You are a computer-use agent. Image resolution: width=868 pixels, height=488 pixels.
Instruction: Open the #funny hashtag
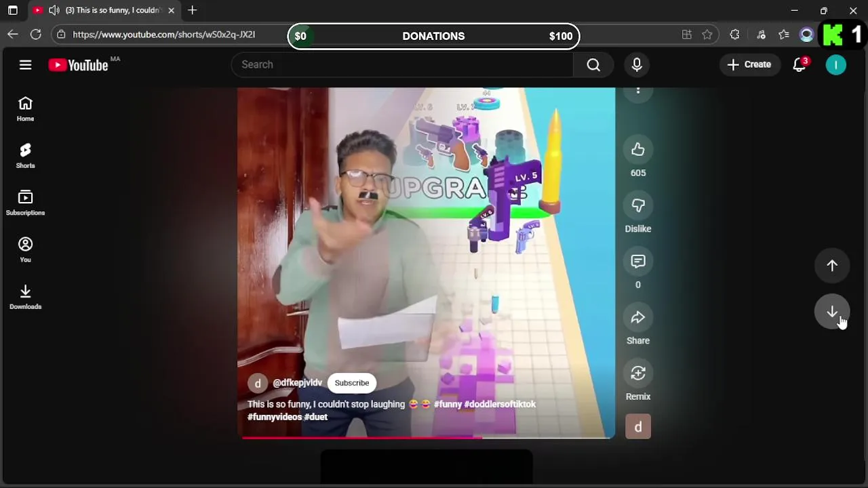[448, 404]
